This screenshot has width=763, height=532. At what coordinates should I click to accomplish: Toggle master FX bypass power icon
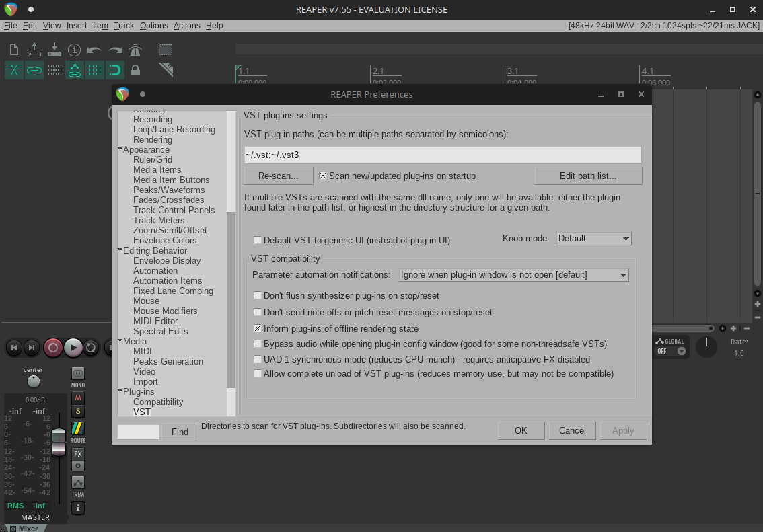pyautogui.click(x=78, y=466)
